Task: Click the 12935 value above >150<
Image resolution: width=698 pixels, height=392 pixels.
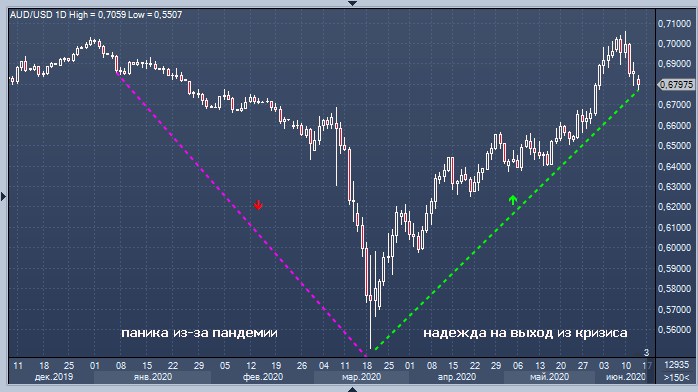Action: (x=677, y=365)
